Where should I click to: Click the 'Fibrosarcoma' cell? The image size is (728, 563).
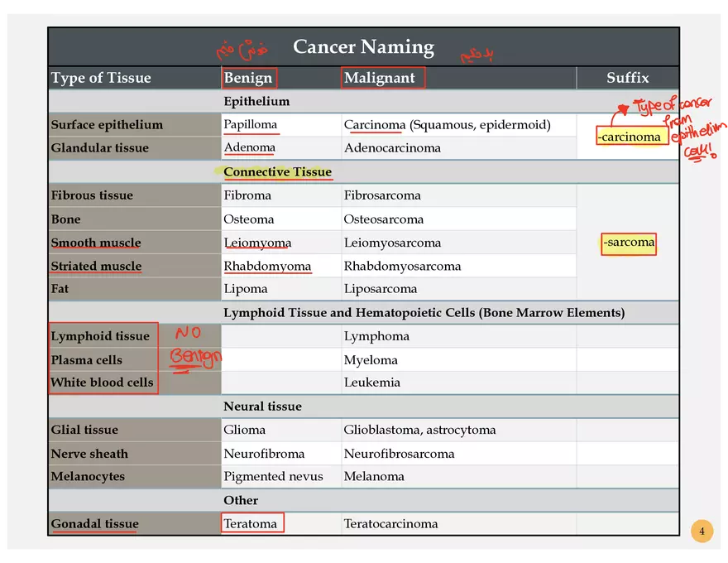[382, 195]
